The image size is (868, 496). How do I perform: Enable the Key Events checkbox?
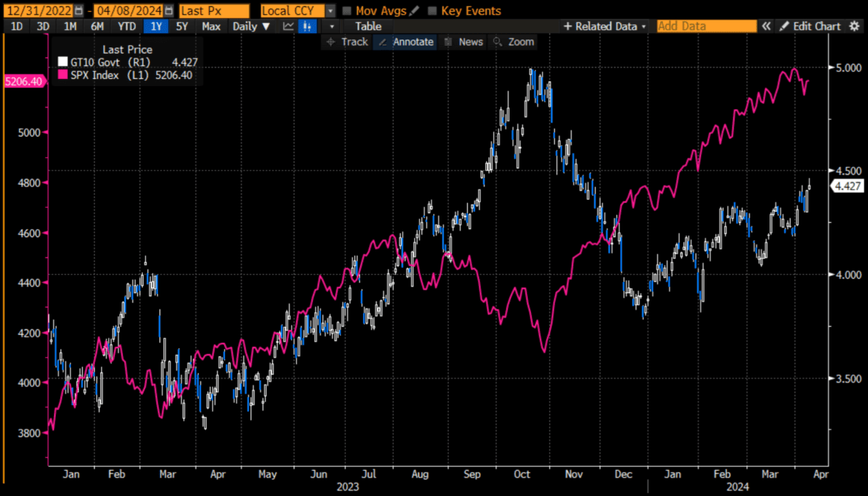432,11
